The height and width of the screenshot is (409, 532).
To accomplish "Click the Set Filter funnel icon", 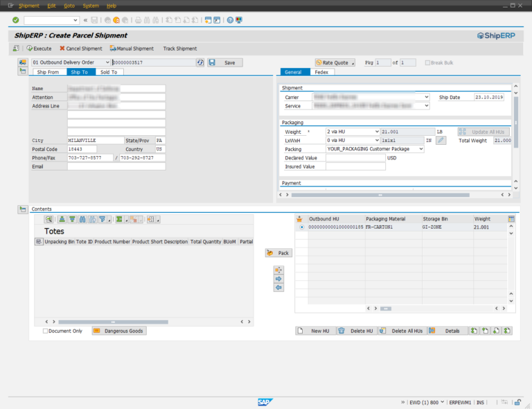I will 102,219.
